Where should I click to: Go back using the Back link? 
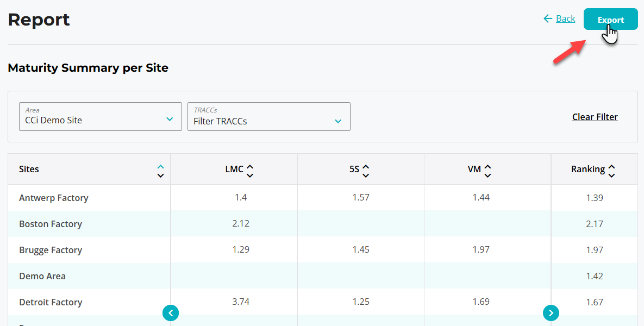tap(565, 18)
